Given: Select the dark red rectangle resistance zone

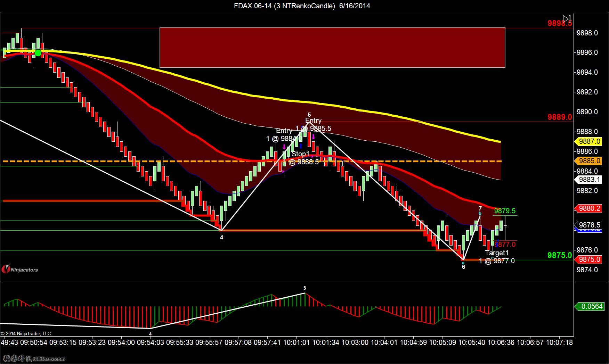Looking at the screenshot, I should 332,47.
